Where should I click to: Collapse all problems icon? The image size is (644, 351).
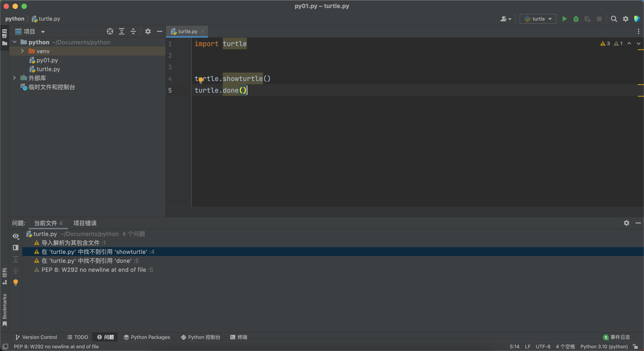point(15,271)
